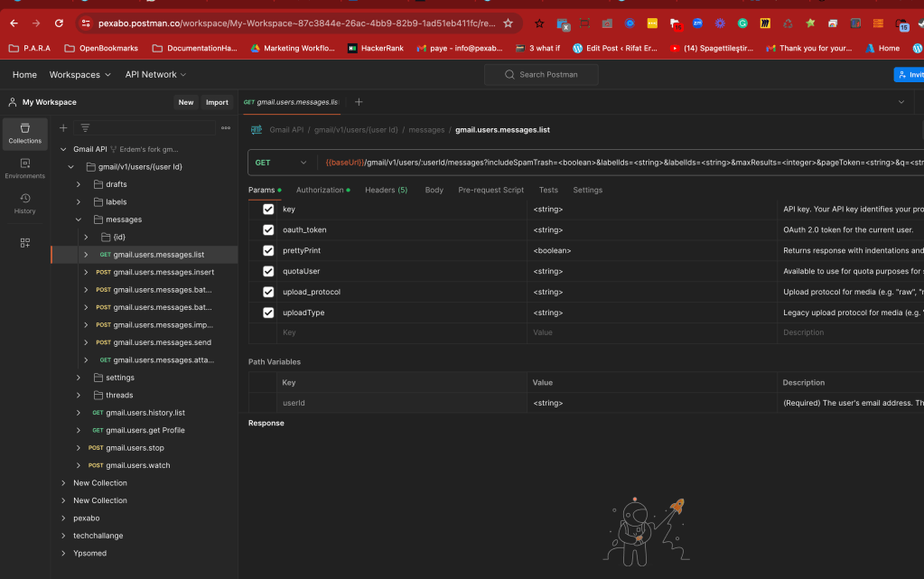This screenshot has height=579, width=924.
Task: Reload the browser page
Action: 59,23
